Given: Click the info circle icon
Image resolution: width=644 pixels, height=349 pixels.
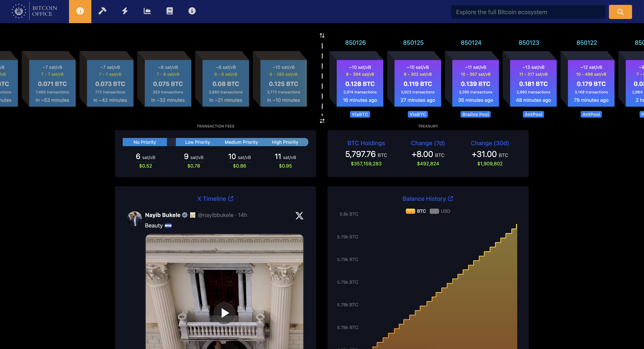Looking at the screenshot, I should (192, 11).
